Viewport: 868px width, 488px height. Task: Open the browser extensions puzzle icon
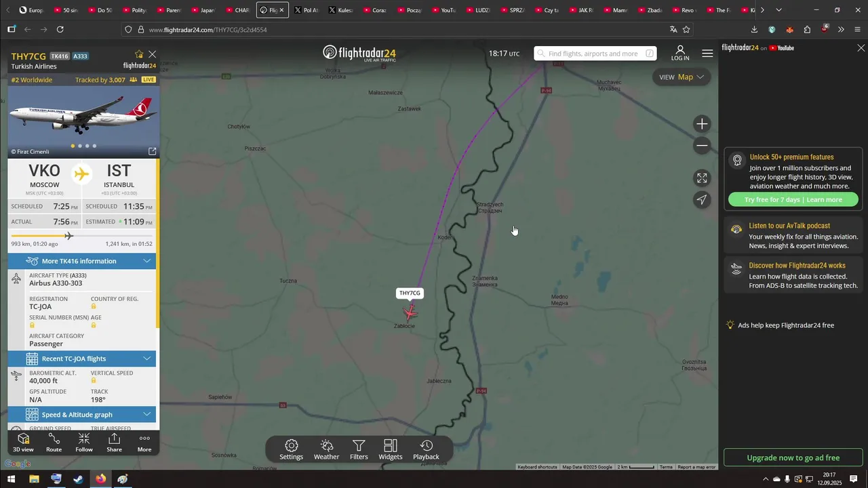pos(807,29)
